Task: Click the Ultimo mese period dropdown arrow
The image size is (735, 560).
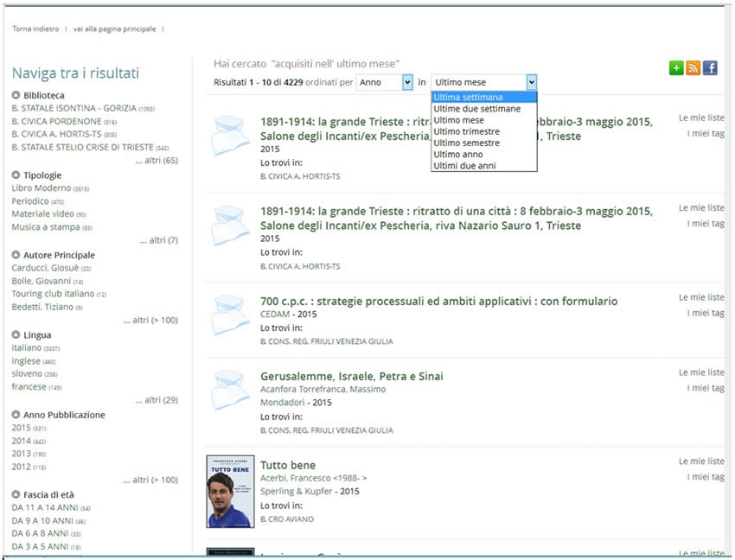Action: tap(531, 82)
